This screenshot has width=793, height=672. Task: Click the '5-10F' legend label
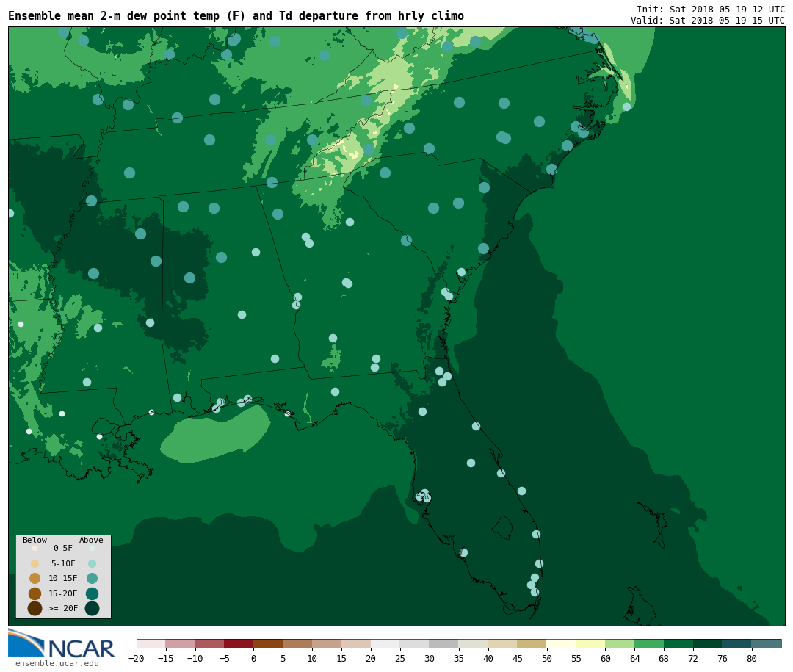[63, 563]
